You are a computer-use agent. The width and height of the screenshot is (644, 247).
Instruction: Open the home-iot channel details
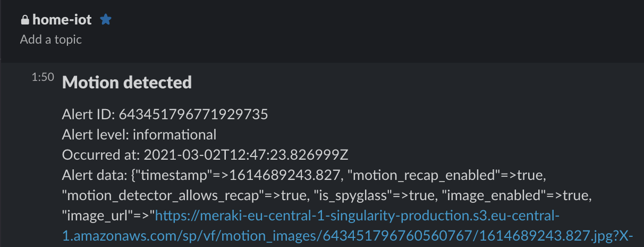(62, 20)
